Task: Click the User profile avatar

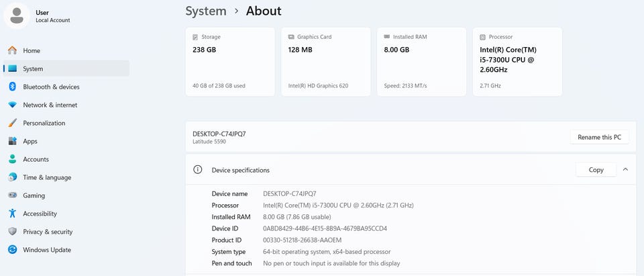Action: pos(17,15)
